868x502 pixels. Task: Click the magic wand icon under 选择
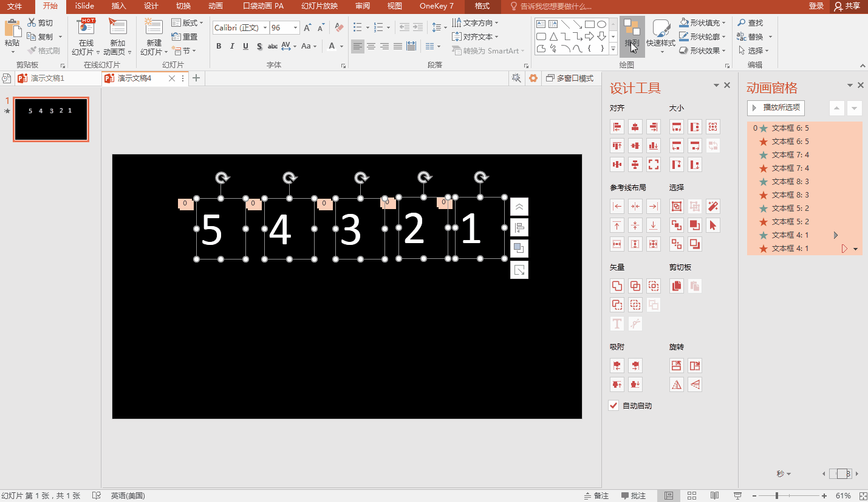pyautogui.click(x=713, y=207)
